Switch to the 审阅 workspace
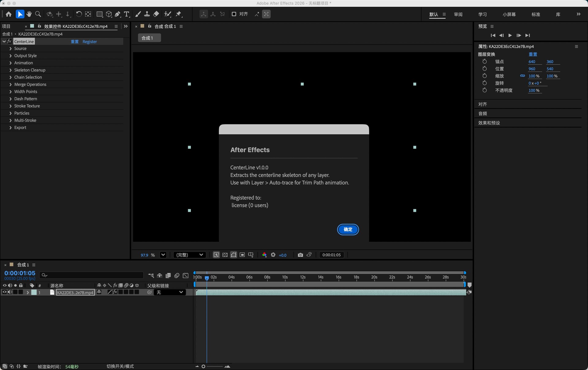The image size is (588, 370). click(x=458, y=14)
